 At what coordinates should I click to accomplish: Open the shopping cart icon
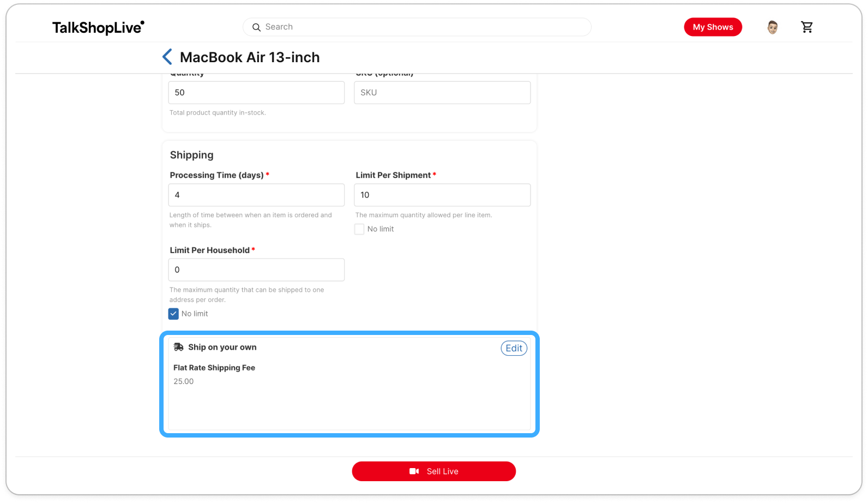[807, 27]
